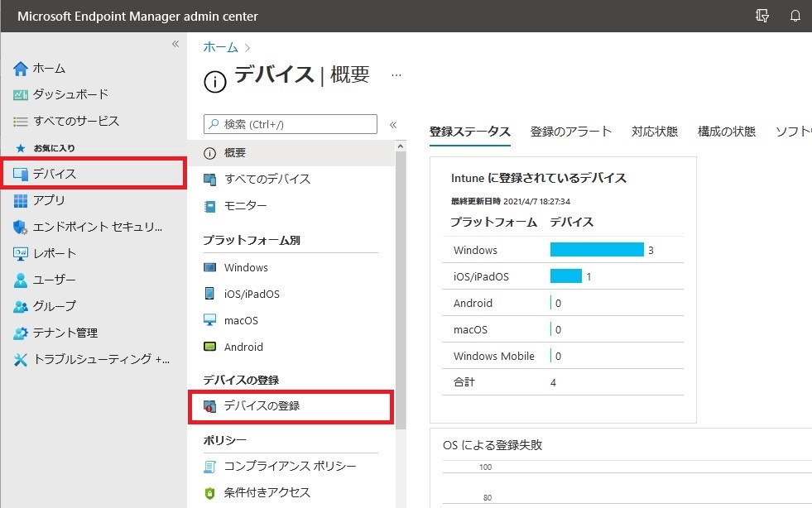Click the overview info icon in submenu
Screen dimensions: 812x508
(209, 153)
